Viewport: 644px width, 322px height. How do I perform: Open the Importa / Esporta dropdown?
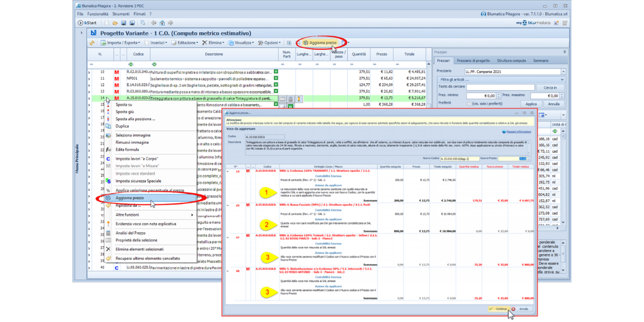120,43
